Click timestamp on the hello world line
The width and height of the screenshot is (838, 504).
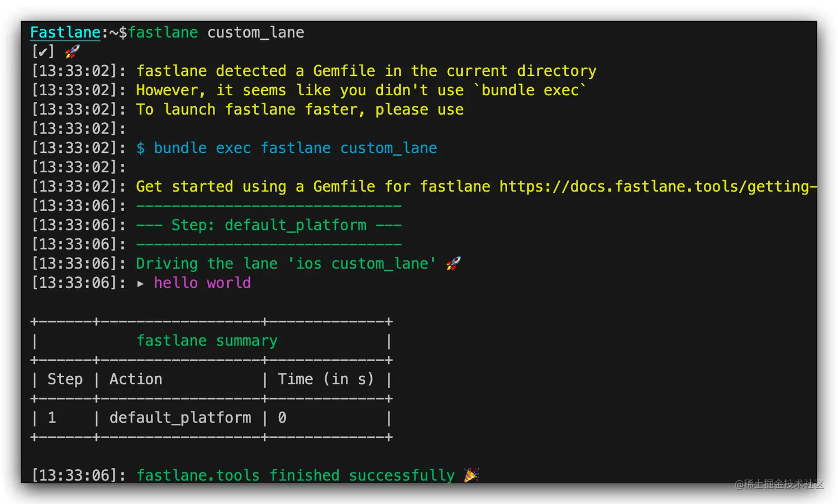click(x=79, y=283)
